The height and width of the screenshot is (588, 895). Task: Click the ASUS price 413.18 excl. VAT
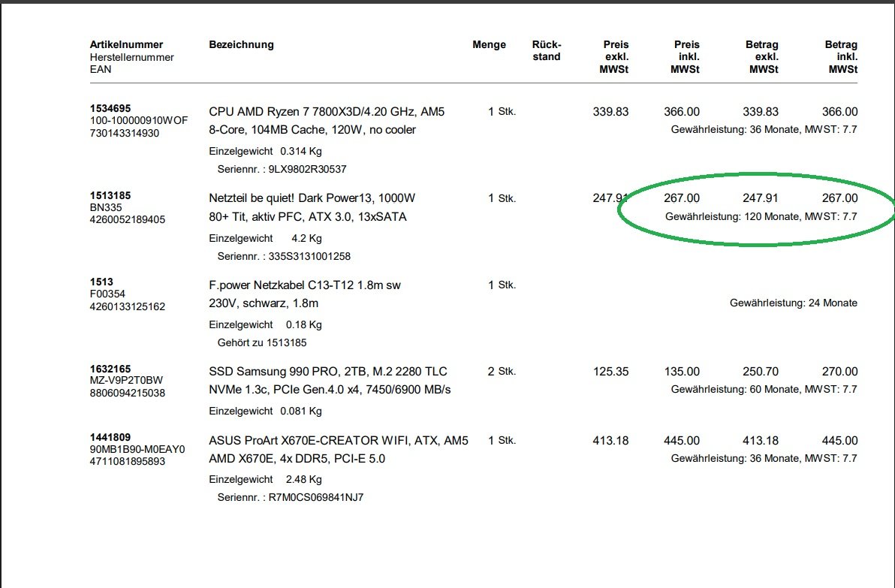[x=610, y=441]
